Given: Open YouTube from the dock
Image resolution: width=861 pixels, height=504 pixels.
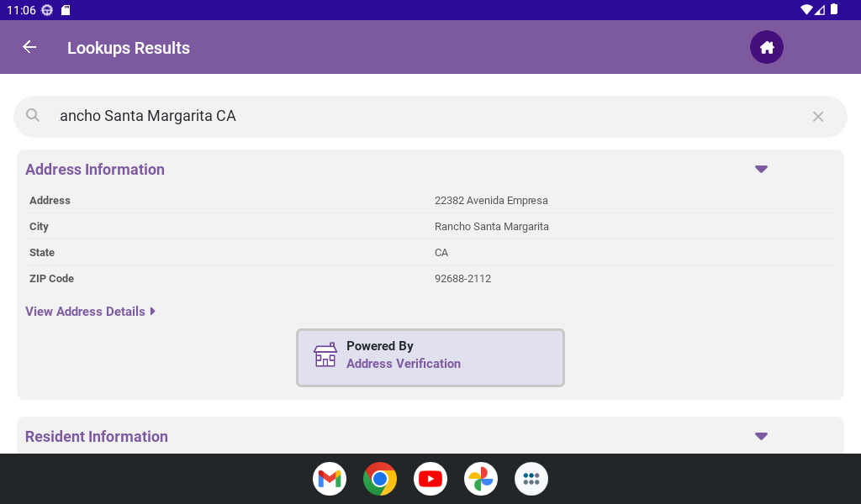Looking at the screenshot, I should [430, 479].
